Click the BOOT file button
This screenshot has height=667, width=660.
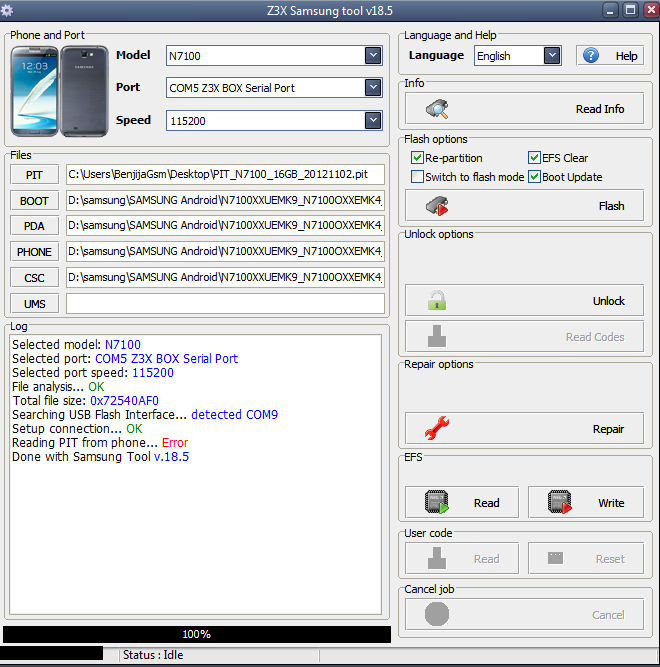(x=34, y=201)
